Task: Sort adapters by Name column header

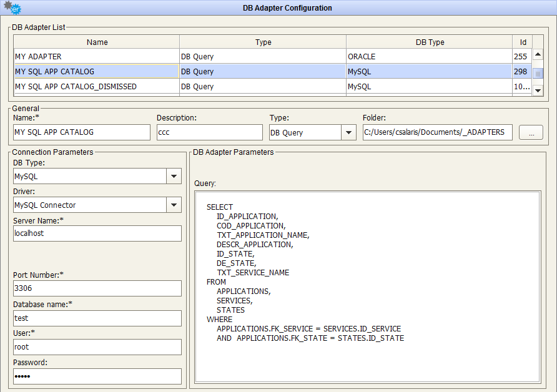Action: 97,42
